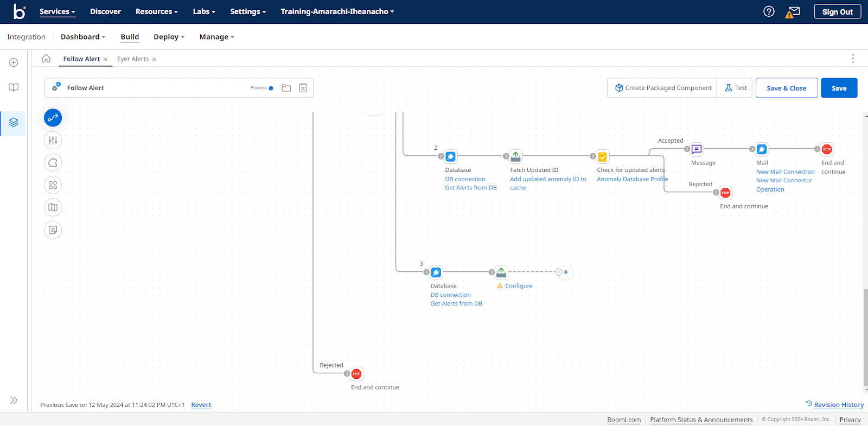Click the Anomaly Database Profile link

[633, 179]
